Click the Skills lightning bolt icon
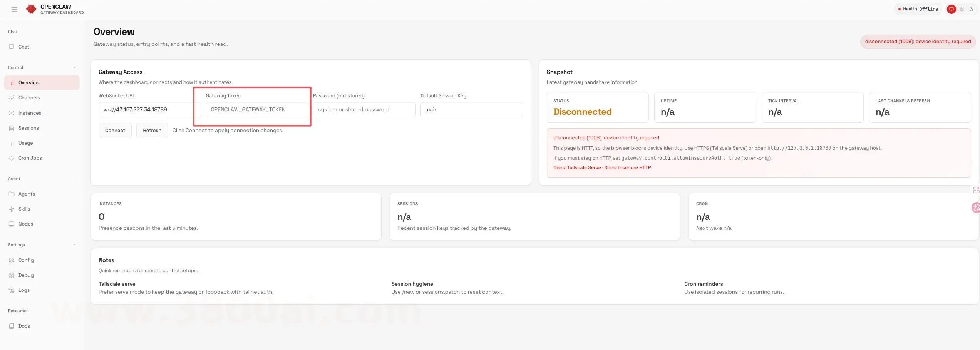This screenshot has width=980, height=350. 12,209
